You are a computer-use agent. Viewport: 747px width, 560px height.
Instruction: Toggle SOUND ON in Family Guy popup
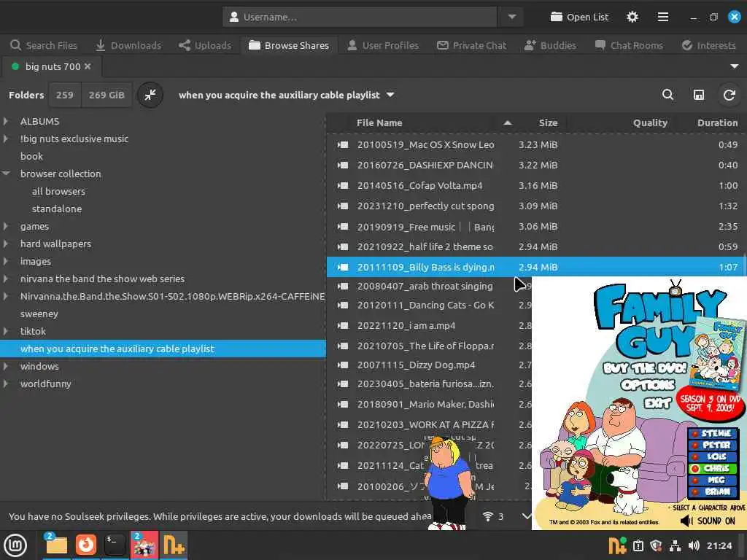707,521
